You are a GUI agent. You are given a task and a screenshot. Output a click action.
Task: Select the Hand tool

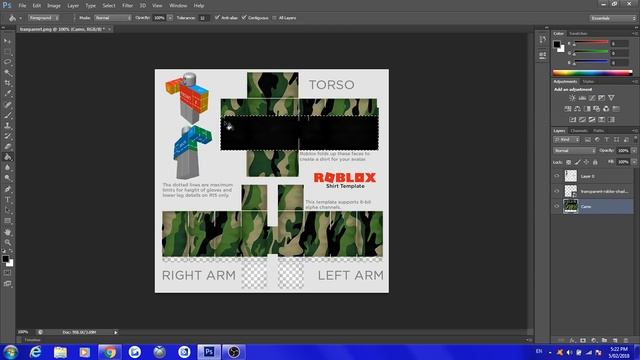7,232
